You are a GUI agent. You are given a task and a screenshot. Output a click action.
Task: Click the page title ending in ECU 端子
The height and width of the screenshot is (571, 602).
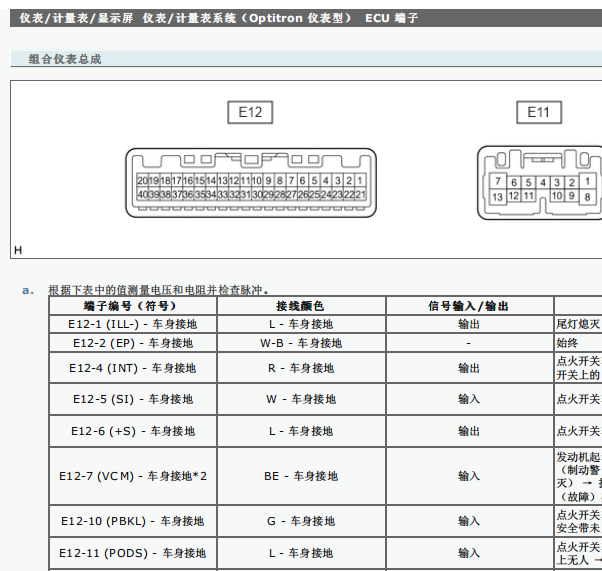(218, 18)
